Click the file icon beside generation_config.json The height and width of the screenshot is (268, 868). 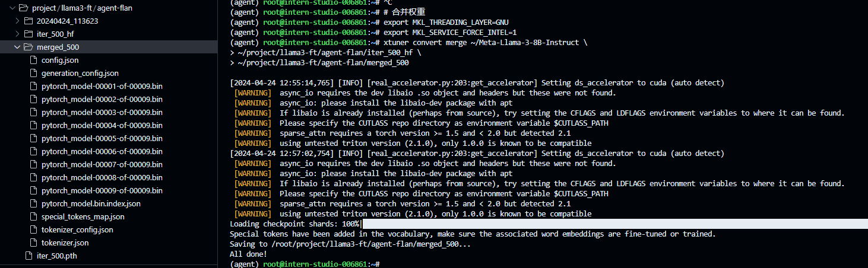(x=34, y=74)
